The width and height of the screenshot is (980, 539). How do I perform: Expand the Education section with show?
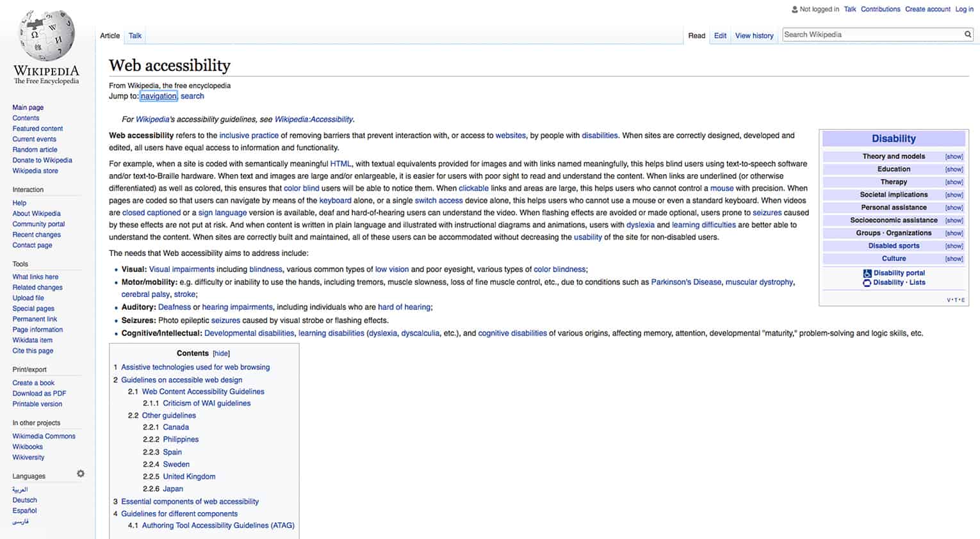[954, 170]
